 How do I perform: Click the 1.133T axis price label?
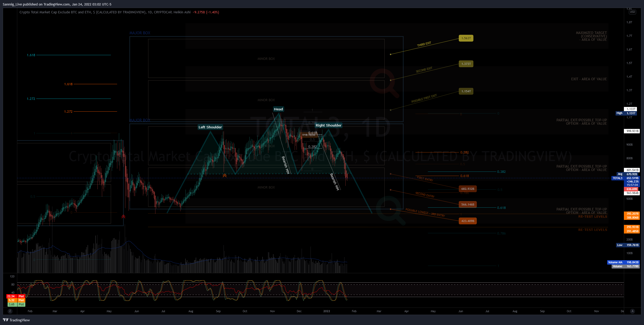pos(631,109)
